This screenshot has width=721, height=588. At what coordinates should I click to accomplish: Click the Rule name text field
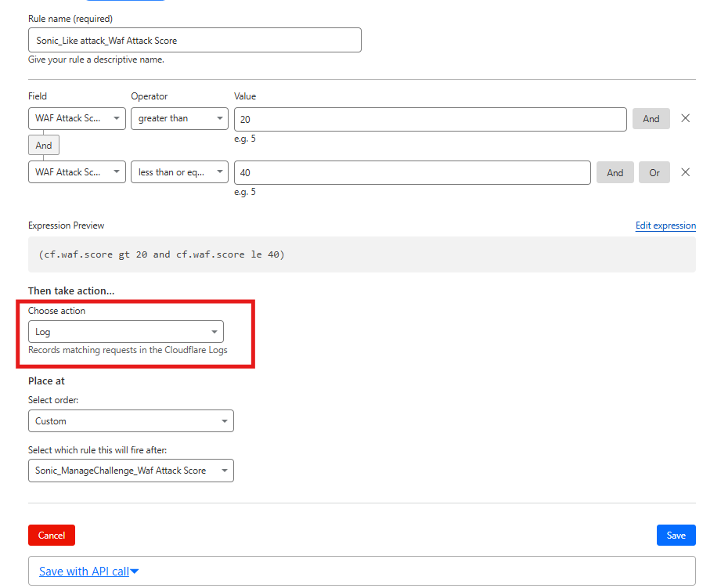click(x=194, y=40)
